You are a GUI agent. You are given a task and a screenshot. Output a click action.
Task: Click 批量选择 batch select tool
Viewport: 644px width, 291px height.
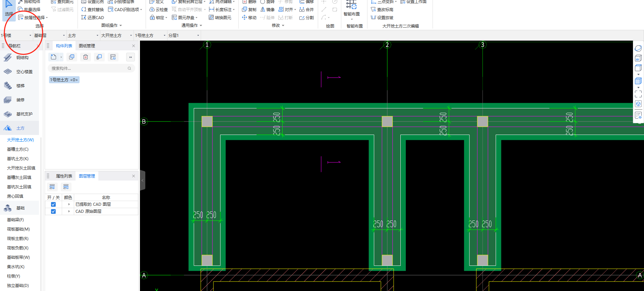click(29, 9)
